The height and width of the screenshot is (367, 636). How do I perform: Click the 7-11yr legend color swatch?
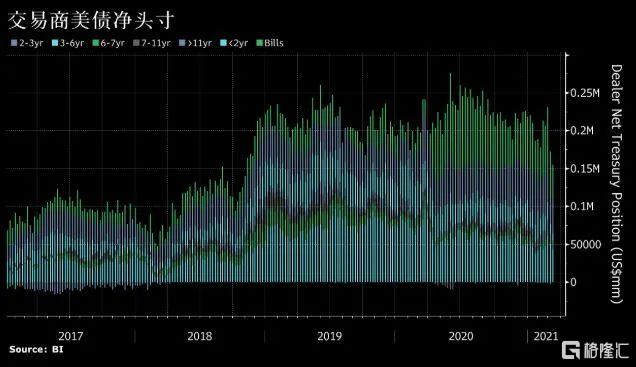(136, 43)
